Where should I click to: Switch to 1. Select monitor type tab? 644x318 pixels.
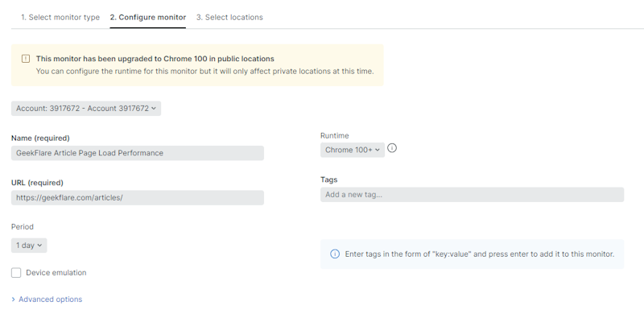(60, 17)
